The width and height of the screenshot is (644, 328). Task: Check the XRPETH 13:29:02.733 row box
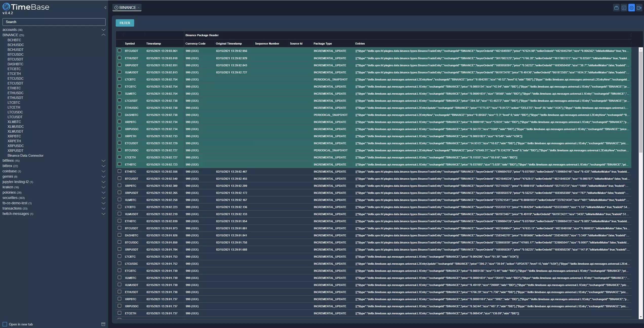click(119, 136)
